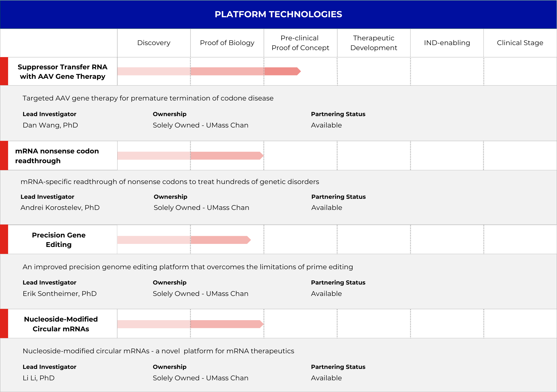Select the Clinical Stage column header
Screen dimensions: 557x392
[x=520, y=43]
